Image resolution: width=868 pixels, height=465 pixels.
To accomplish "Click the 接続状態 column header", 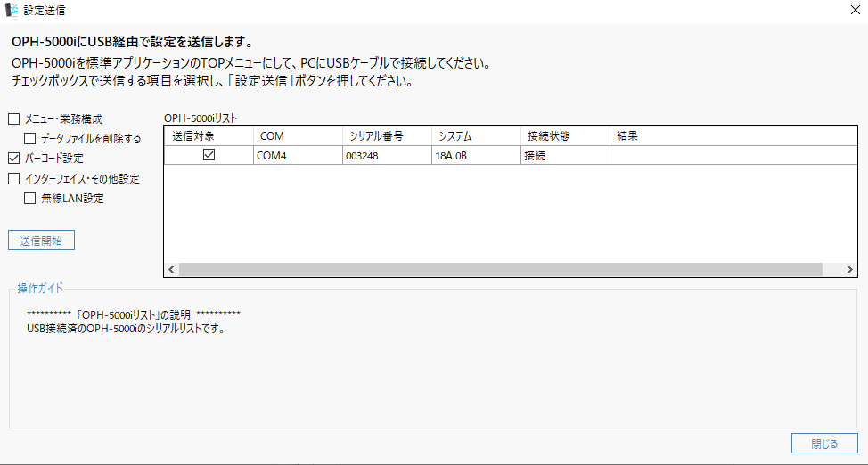I will pyautogui.click(x=565, y=136).
